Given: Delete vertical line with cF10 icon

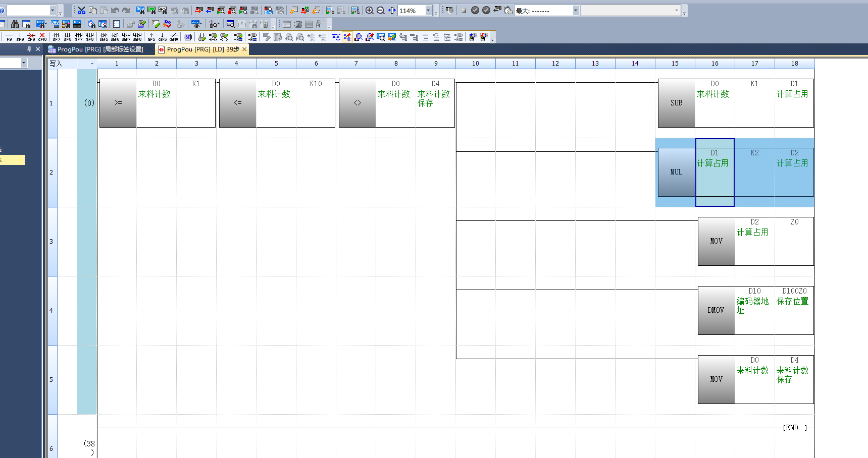Looking at the screenshot, I should point(42,37).
